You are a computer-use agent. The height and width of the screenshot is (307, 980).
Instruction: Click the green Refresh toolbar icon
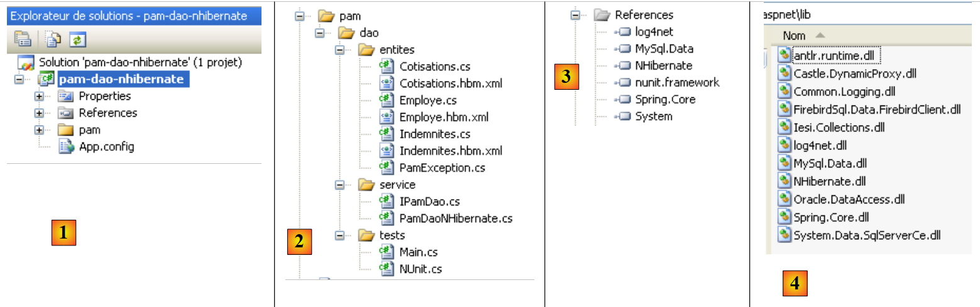(x=77, y=40)
